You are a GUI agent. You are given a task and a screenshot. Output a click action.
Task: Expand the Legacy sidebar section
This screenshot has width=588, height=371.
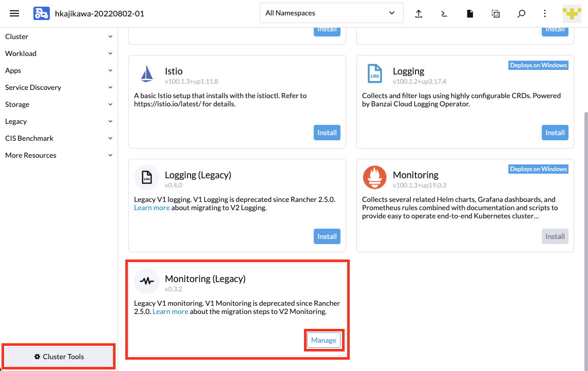pos(59,121)
